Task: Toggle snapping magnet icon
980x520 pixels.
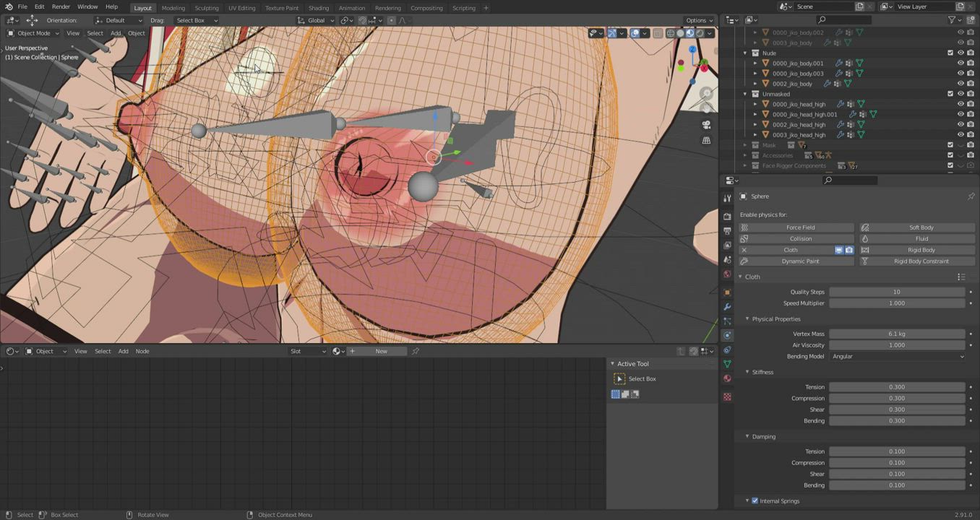Action: pyautogui.click(x=363, y=20)
